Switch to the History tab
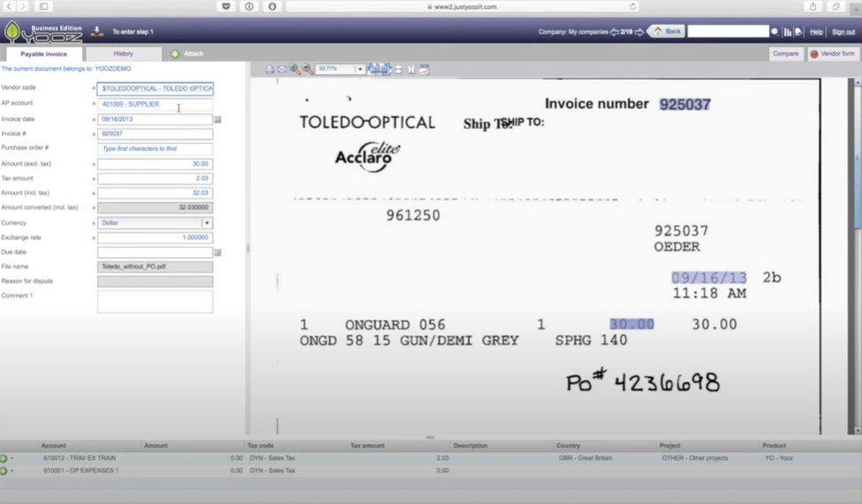Image resolution: width=862 pixels, height=504 pixels. click(123, 53)
